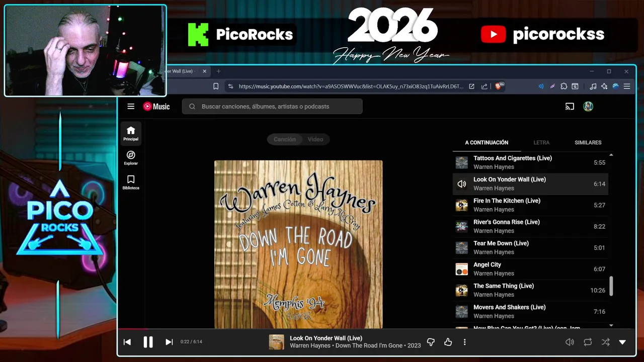The image size is (644, 362).
Task: Click the album art in the player bar
Action: pos(276,342)
